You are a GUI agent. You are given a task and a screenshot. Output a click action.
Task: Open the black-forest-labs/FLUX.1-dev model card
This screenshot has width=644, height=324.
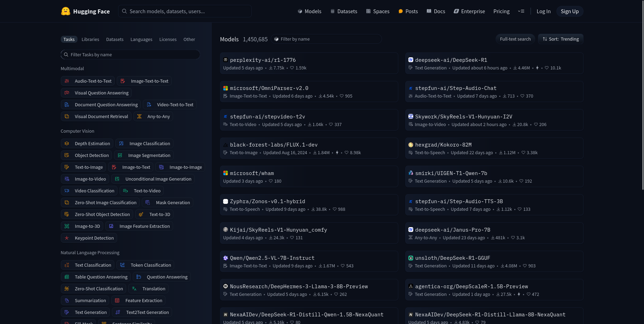click(x=309, y=148)
